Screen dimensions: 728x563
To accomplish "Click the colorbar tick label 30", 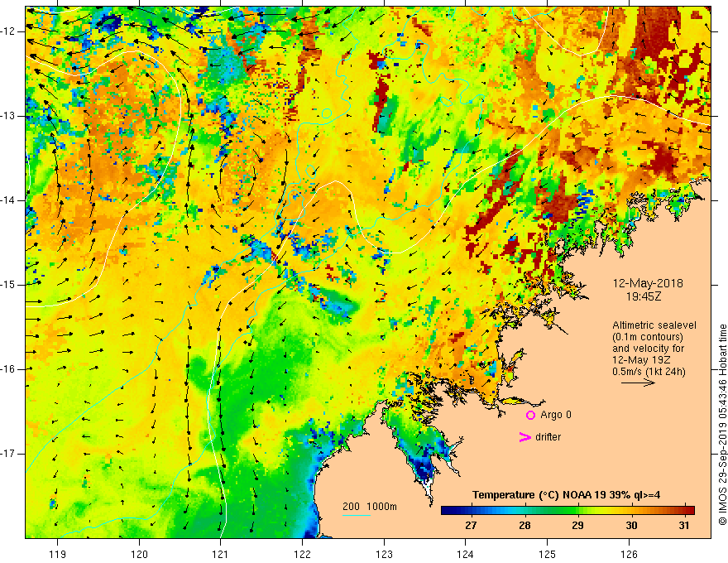I will (631, 526).
